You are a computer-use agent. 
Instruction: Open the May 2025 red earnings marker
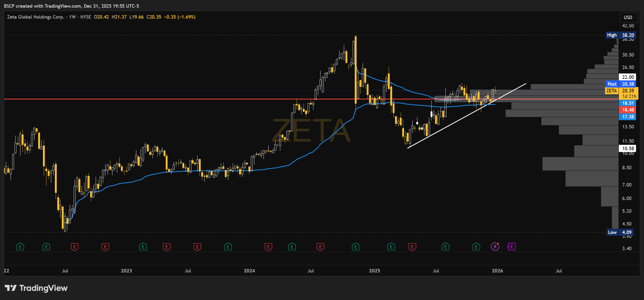412,247
